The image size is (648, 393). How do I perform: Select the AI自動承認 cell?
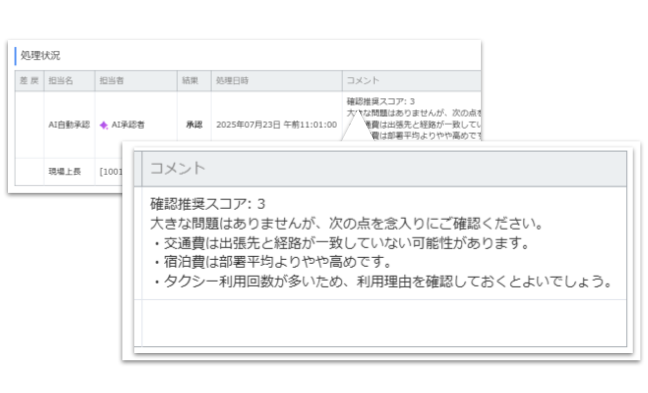(69, 124)
